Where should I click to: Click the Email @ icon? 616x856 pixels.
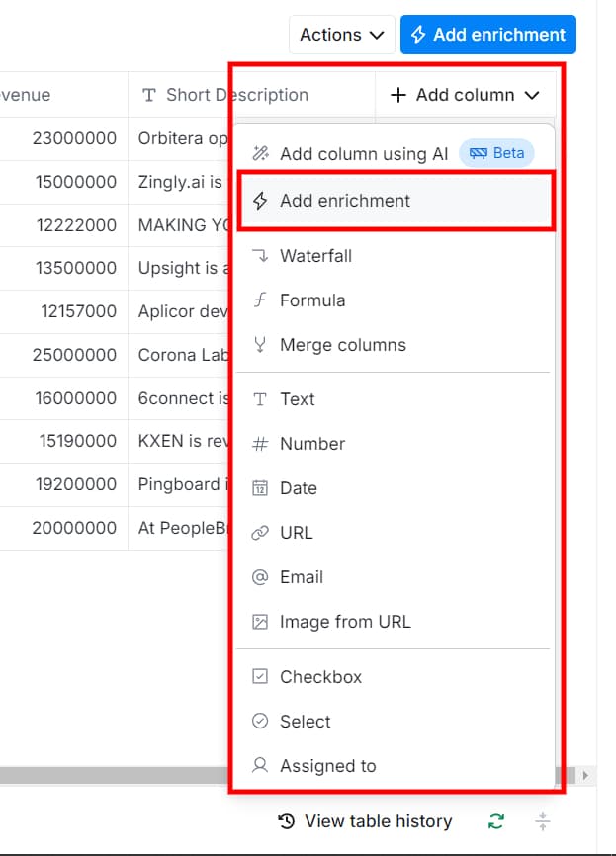pos(262,577)
